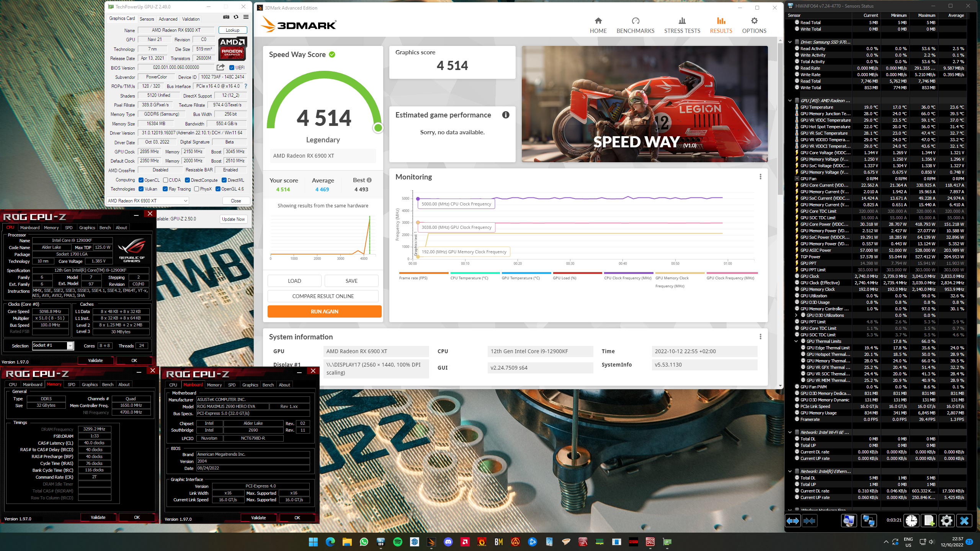Open Mainboard tab in top CPU-Z window
980x551 pixels.
[30, 228]
